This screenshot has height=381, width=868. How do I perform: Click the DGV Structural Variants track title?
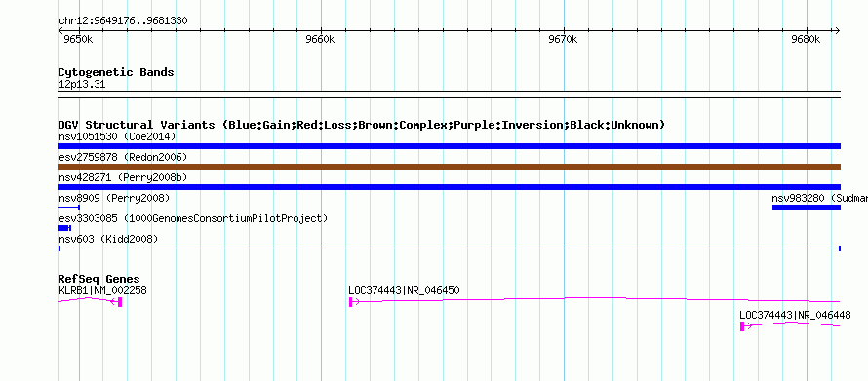click(x=362, y=125)
